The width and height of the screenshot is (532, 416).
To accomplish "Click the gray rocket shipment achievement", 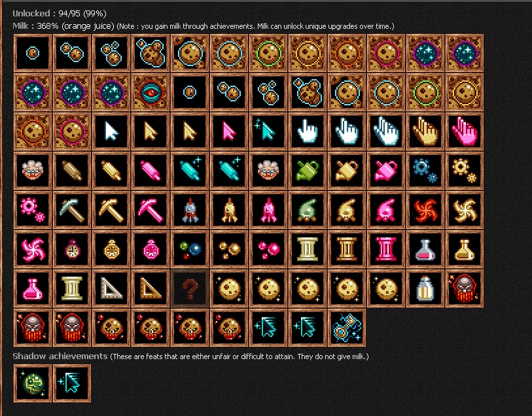I will (190, 210).
